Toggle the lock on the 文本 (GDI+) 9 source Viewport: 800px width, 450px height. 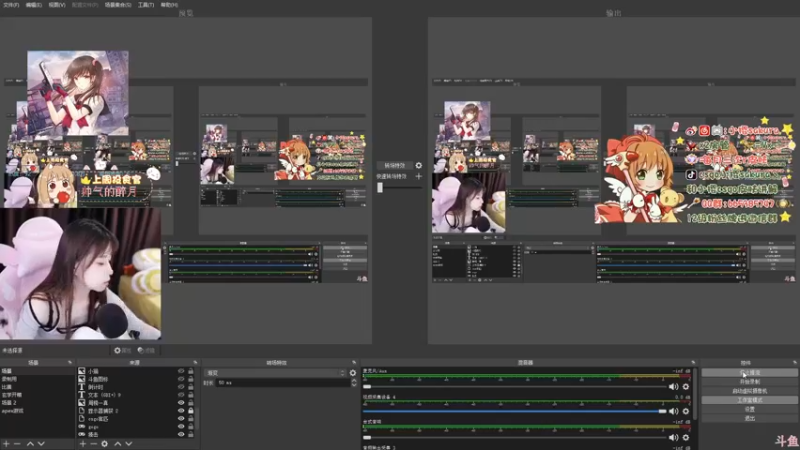[191, 395]
